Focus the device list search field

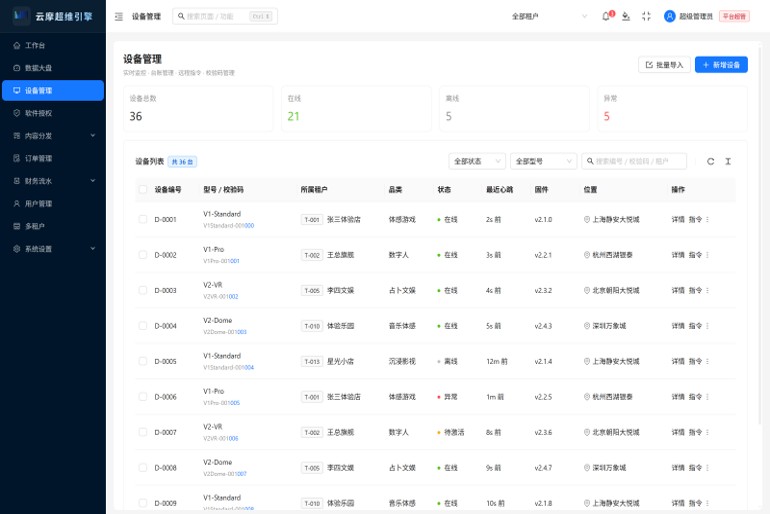[634, 162]
